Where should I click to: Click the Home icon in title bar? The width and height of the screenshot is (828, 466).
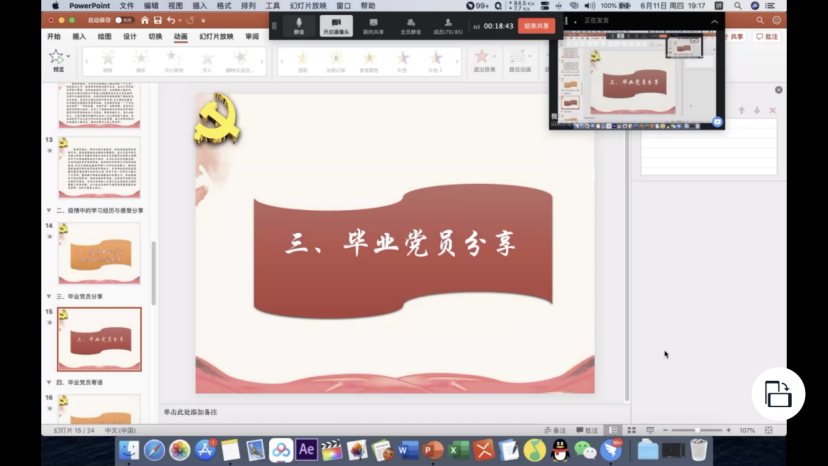[x=145, y=20]
